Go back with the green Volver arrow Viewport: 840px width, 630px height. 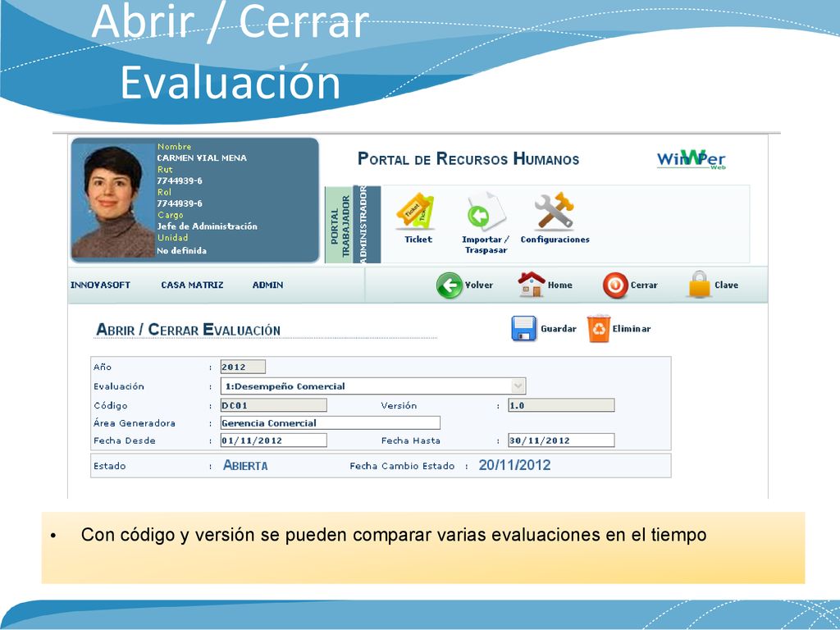tap(449, 285)
